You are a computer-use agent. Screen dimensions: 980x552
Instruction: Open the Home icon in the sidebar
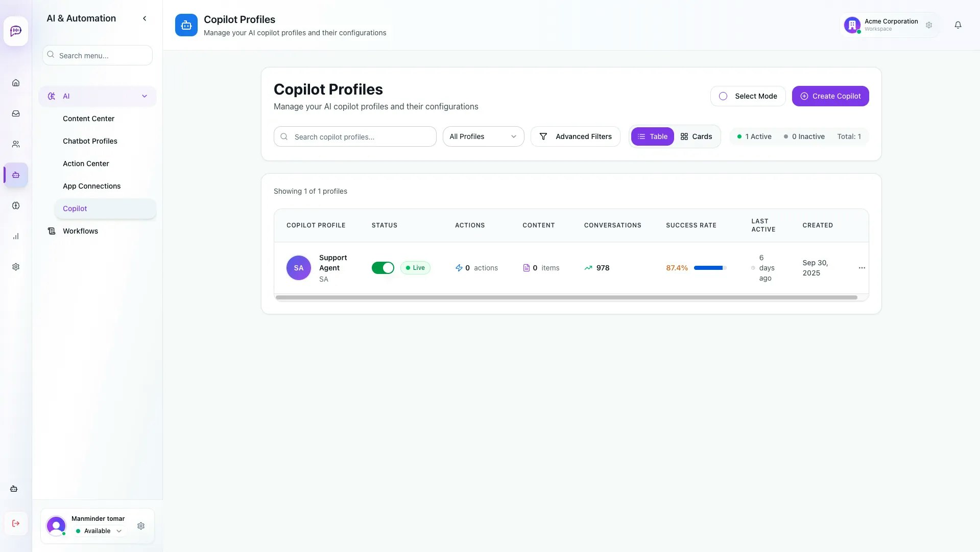pos(16,82)
